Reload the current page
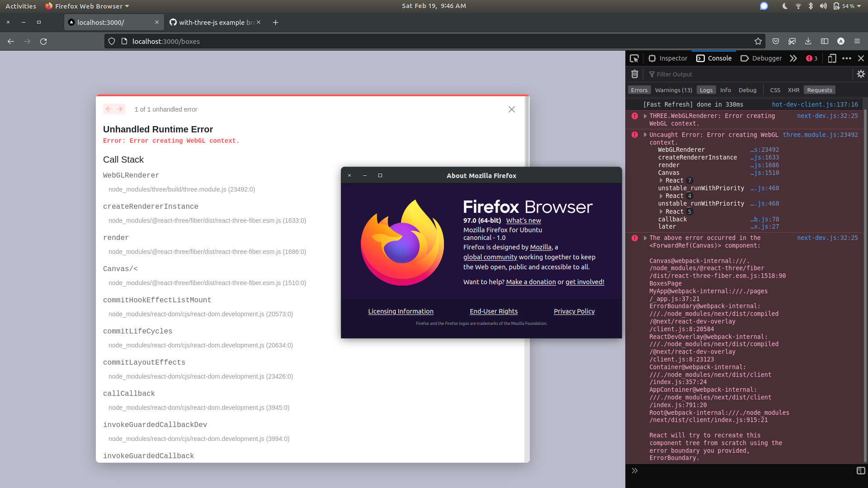The width and height of the screenshot is (868, 488). pos(43,41)
